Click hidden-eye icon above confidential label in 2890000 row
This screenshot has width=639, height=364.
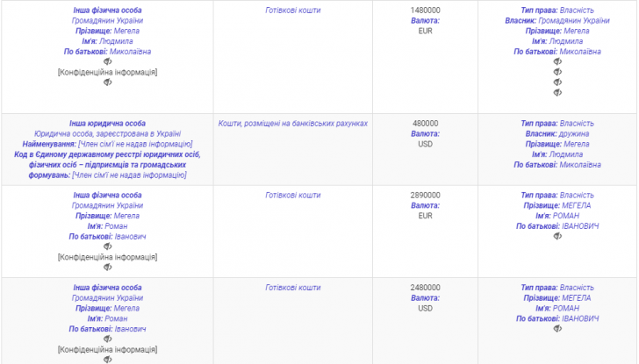[x=107, y=246]
